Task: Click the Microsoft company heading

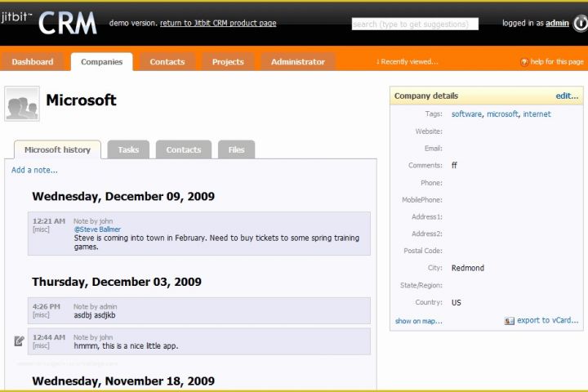Action: (81, 100)
